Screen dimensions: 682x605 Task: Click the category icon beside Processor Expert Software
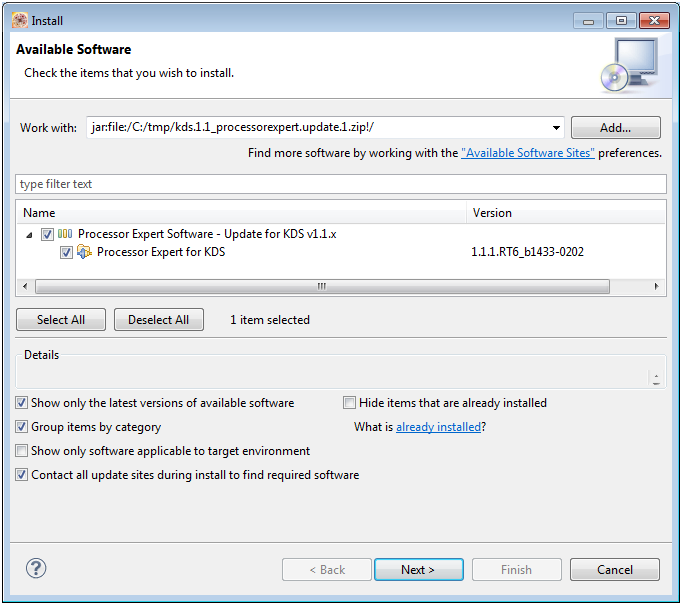click(65, 234)
